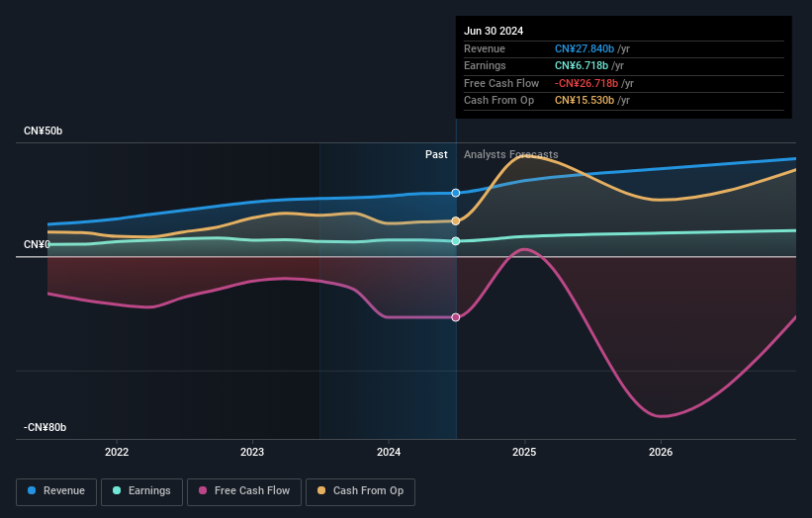812x518 pixels.
Task: Toggle the Revenue legend button
Action: click(x=56, y=491)
